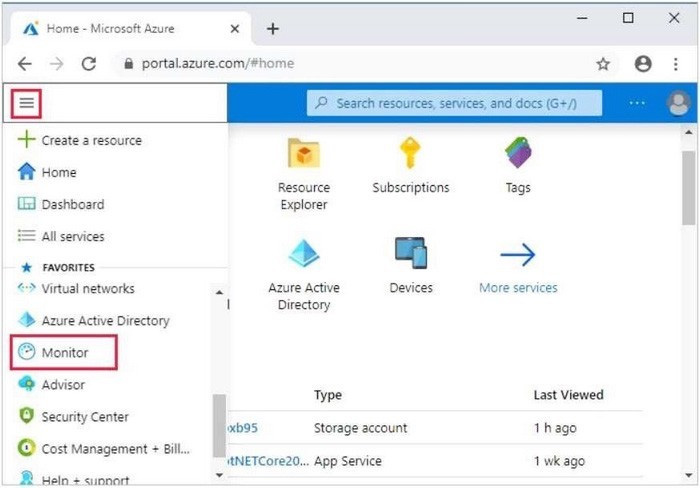Image resolution: width=700 pixels, height=488 pixels.
Task: Select the Advisor label
Action: 63,385
